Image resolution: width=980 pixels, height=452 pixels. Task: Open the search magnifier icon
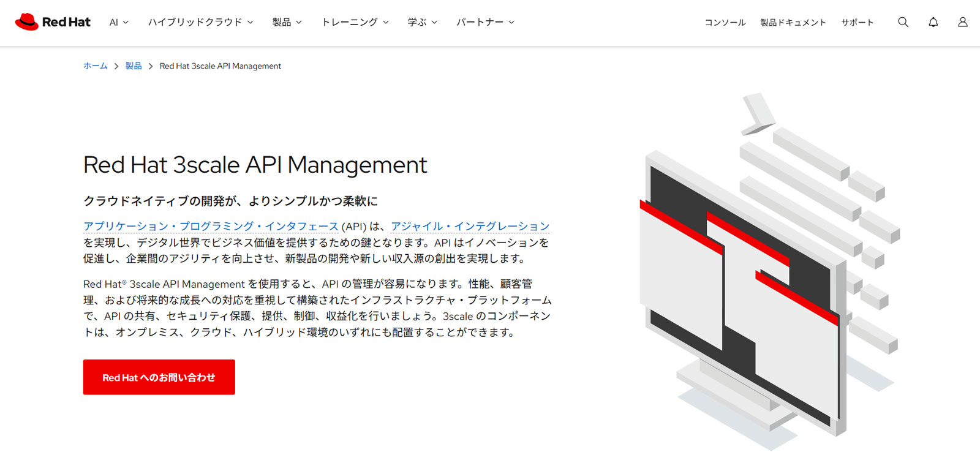click(903, 22)
